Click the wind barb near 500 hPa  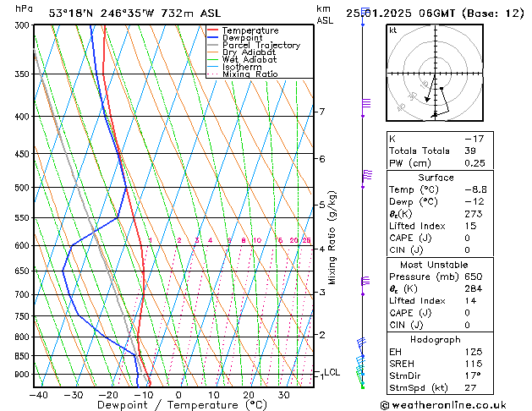coord(366,178)
